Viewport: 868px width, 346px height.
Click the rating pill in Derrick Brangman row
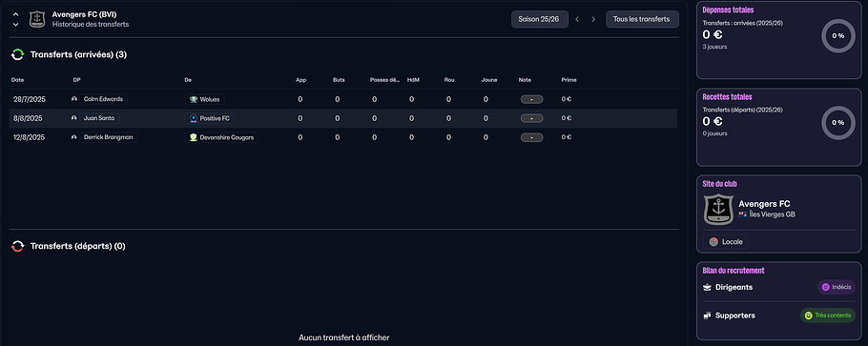531,137
